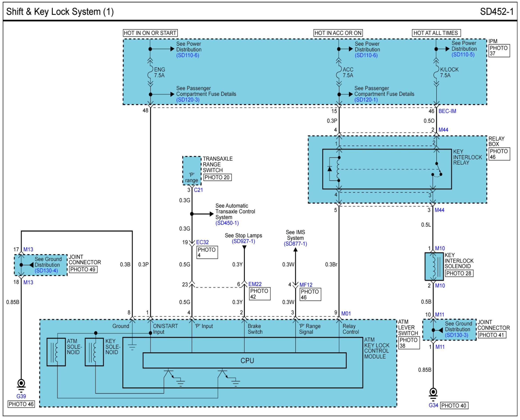This screenshot has height=420, width=520.
Task: Click the G39 ground symbol icon
Action: point(21,385)
